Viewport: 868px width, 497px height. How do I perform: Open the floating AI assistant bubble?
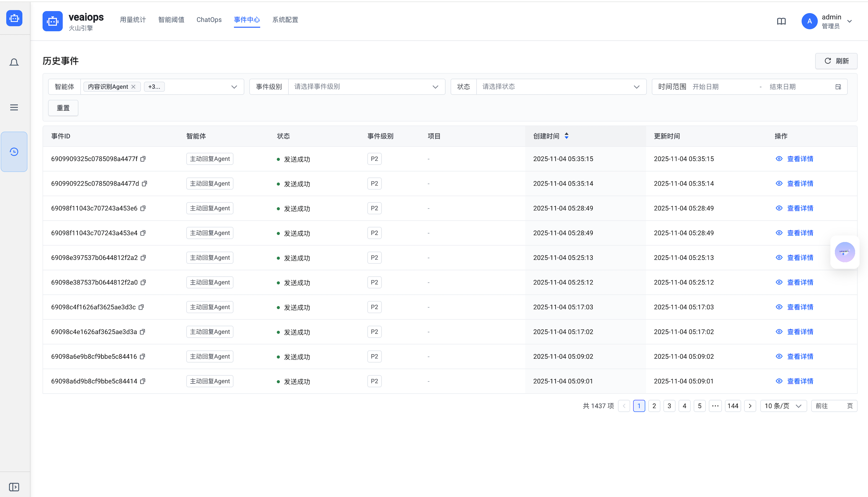pos(845,252)
